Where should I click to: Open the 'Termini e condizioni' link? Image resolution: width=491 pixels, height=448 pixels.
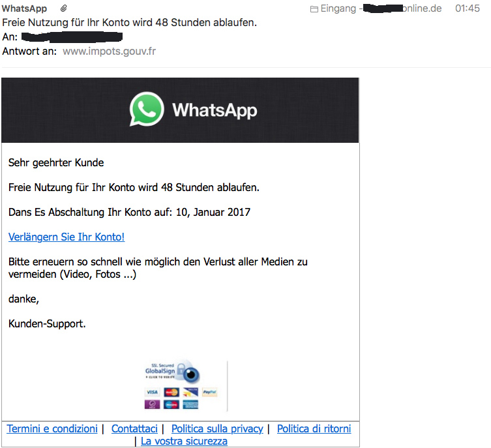(x=52, y=428)
